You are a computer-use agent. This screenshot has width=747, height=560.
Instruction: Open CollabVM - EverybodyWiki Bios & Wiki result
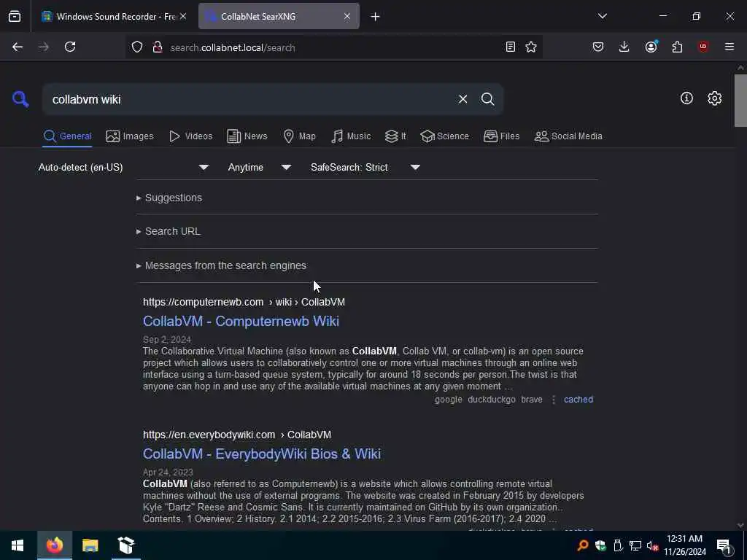262,454
